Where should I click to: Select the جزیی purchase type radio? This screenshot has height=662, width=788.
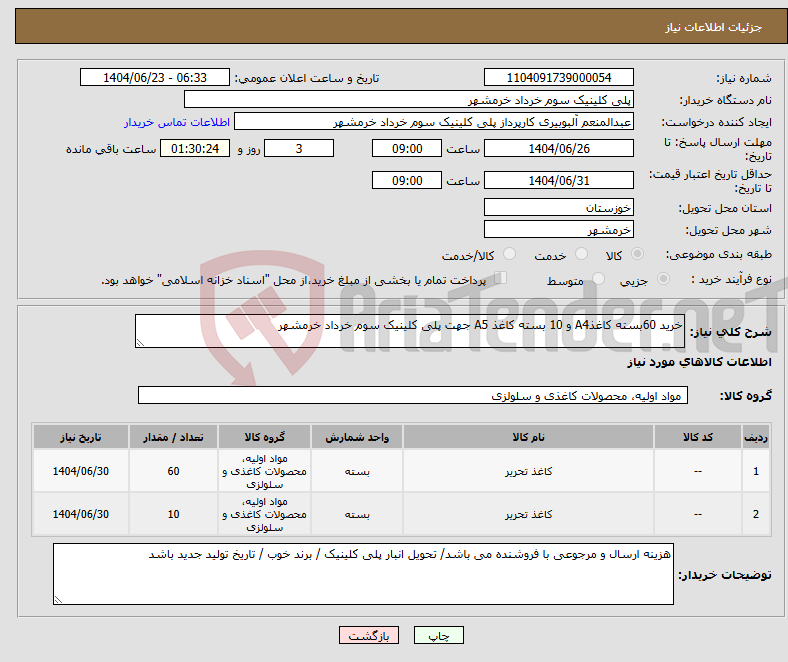[663, 278]
